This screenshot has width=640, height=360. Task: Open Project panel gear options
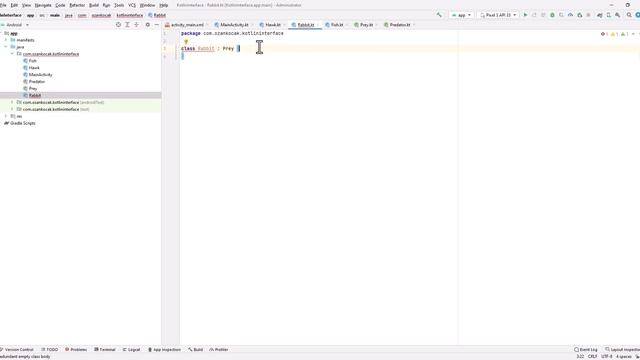tap(148, 25)
